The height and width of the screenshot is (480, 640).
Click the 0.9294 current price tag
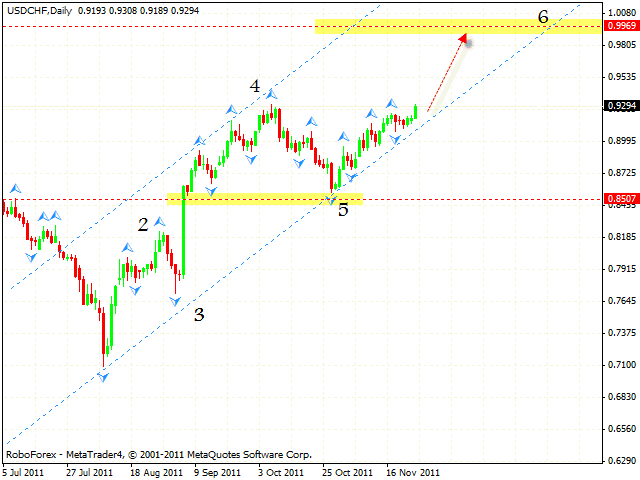coord(620,105)
